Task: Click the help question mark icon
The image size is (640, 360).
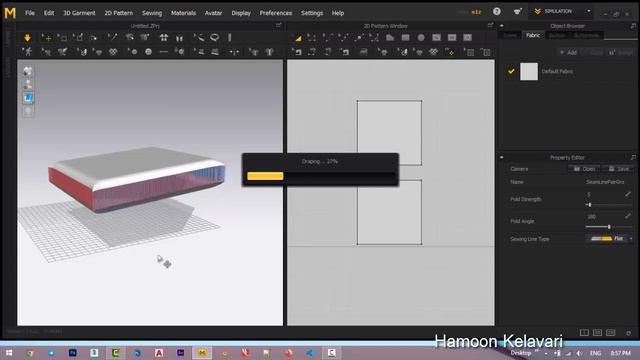Action: click(497, 11)
